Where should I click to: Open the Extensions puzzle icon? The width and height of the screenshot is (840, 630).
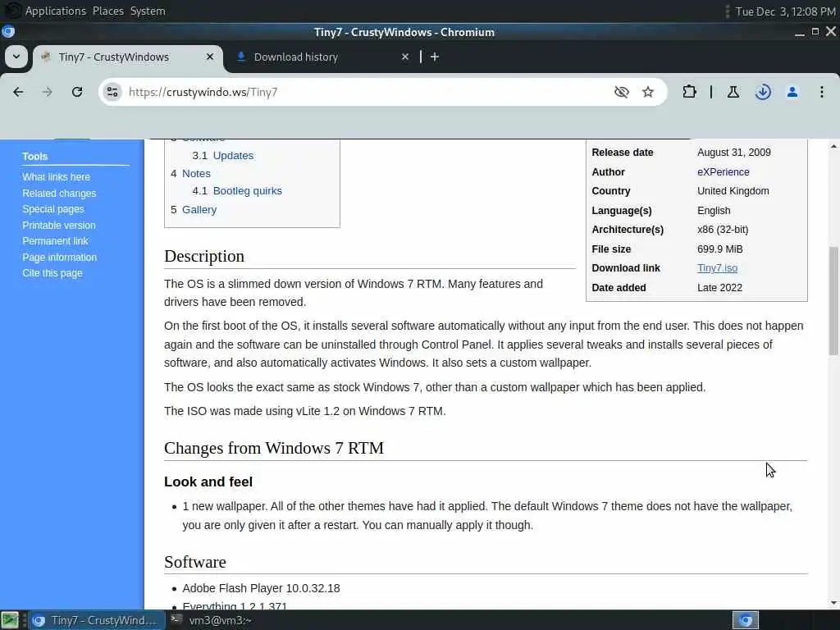tap(689, 92)
